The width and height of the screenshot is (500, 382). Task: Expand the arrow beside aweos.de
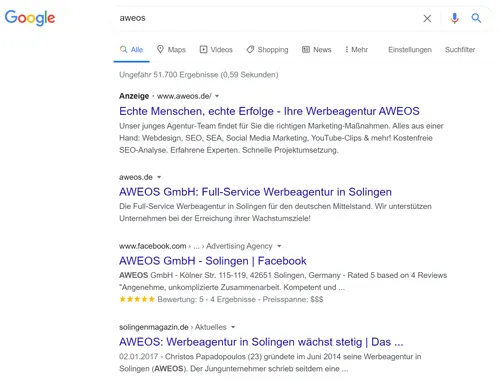(159, 177)
